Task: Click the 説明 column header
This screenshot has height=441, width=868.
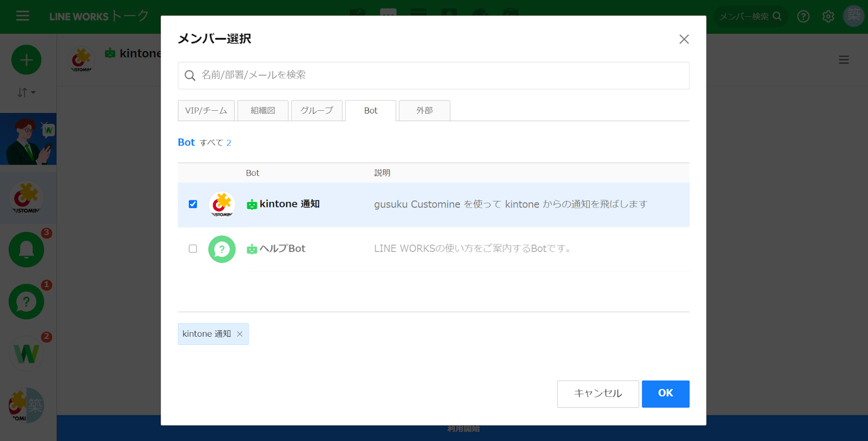Action: [x=382, y=173]
